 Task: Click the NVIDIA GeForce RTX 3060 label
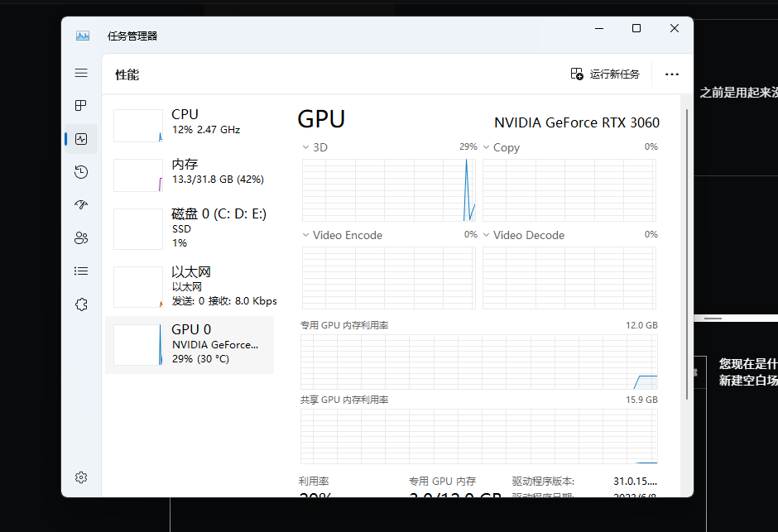pos(577,123)
